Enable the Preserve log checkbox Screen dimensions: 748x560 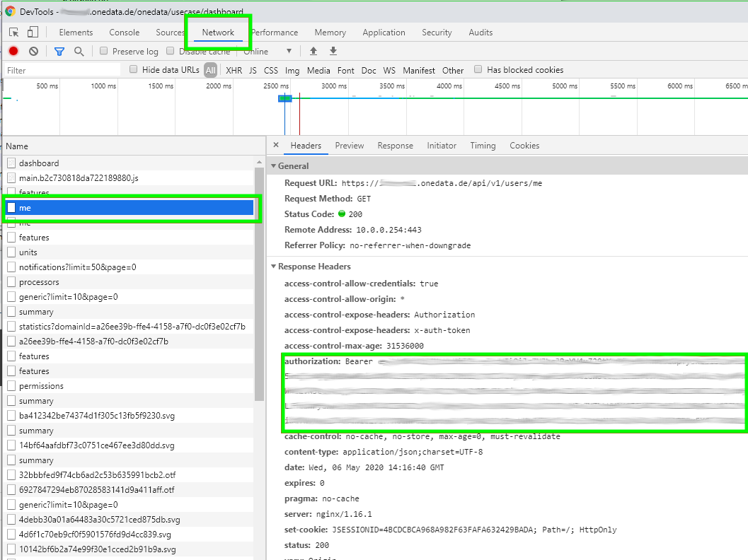click(x=104, y=52)
